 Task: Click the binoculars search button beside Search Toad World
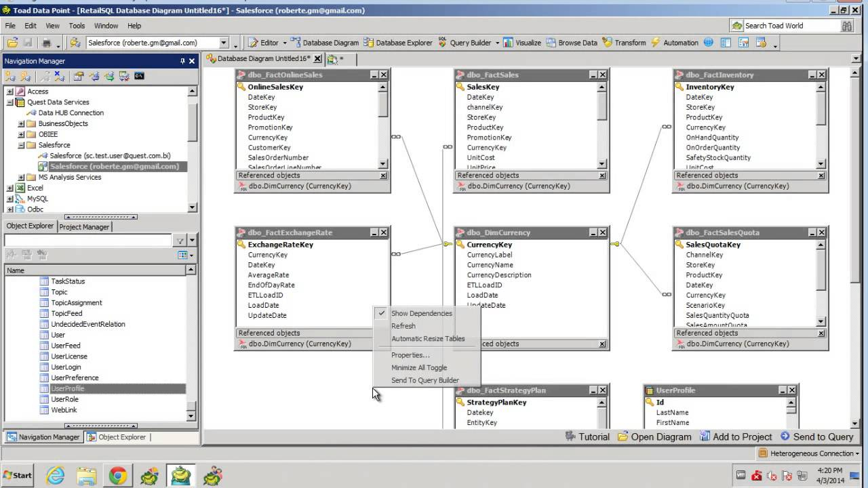click(x=847, y=26)
